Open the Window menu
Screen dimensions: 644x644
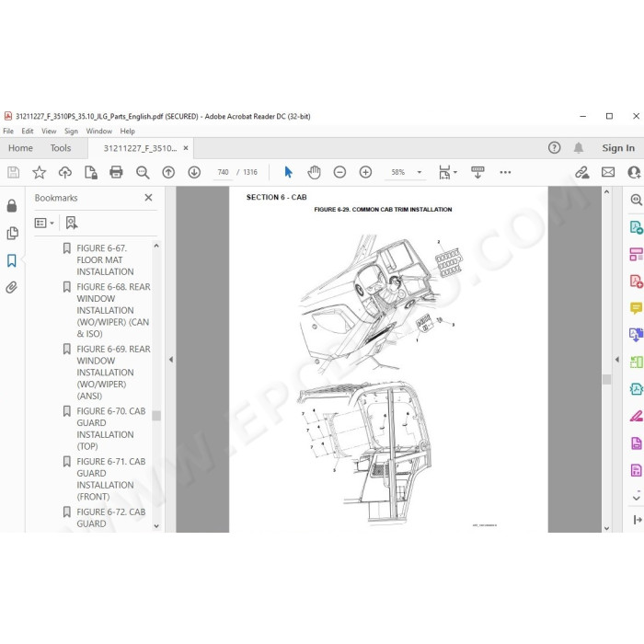[99, 131]
